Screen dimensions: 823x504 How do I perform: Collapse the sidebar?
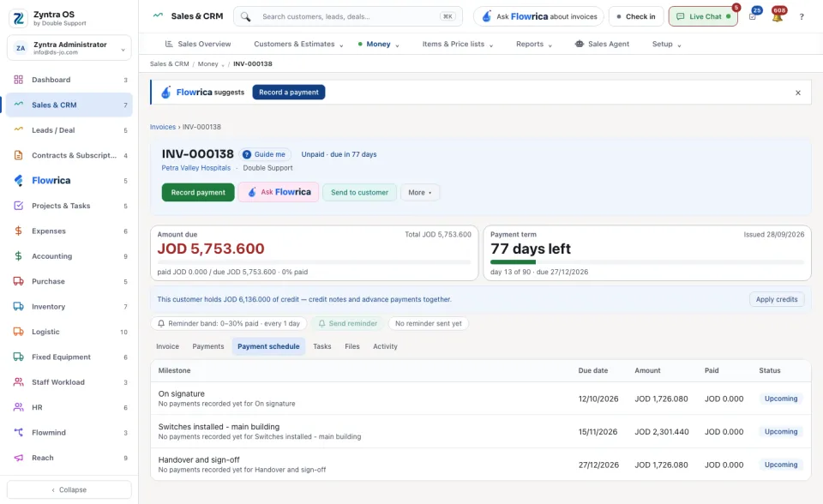click(69, 489)
